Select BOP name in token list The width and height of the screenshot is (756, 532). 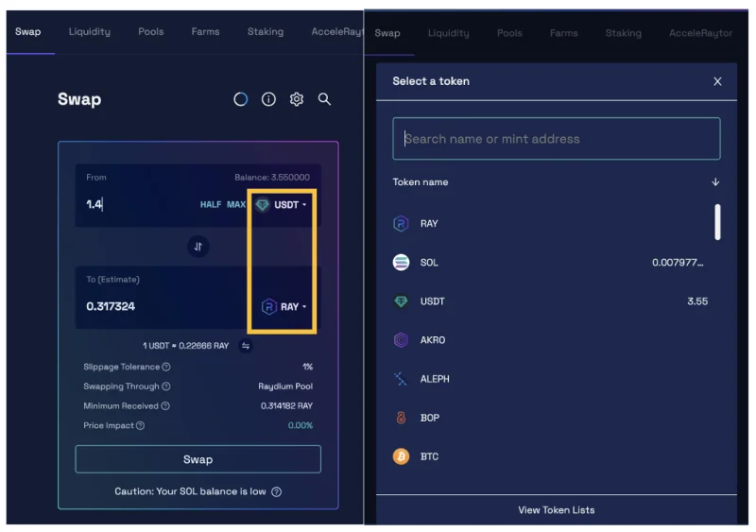tap(430, 418)
